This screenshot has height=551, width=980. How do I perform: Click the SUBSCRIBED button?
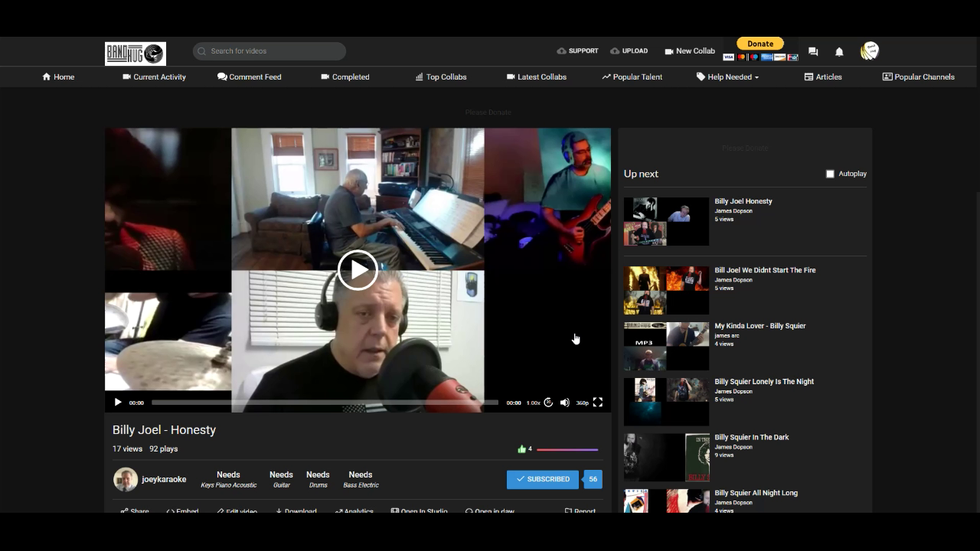point(543,479)
